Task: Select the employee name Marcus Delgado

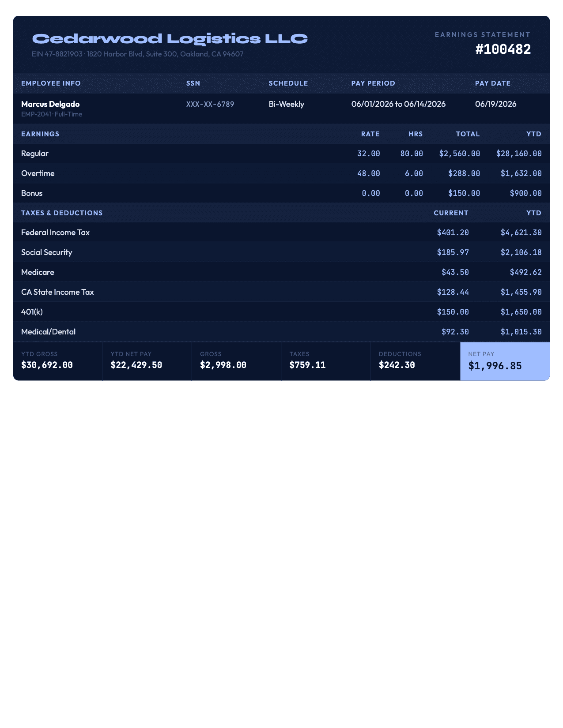Action: (x=50, y=104)
